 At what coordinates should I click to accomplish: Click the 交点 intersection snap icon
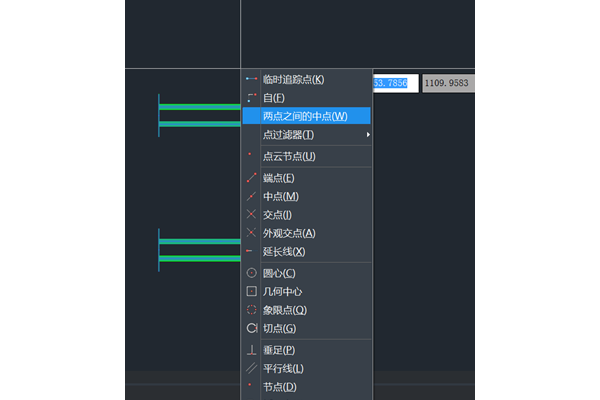(252, 214)
